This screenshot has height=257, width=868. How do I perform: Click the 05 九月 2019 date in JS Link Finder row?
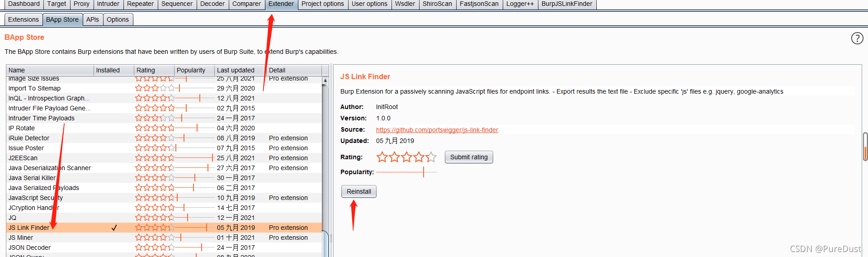tap(236, 228)
